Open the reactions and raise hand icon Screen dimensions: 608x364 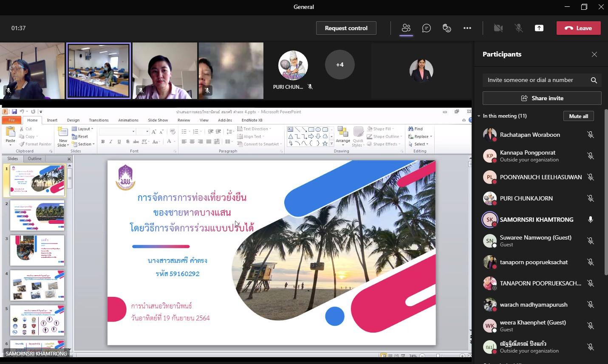click(x=447, y=28)
